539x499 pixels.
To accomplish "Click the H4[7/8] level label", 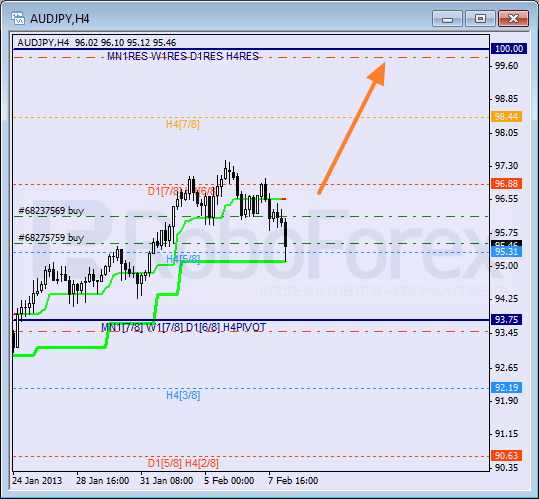I will pyautogui.click(x=183, y=124).
